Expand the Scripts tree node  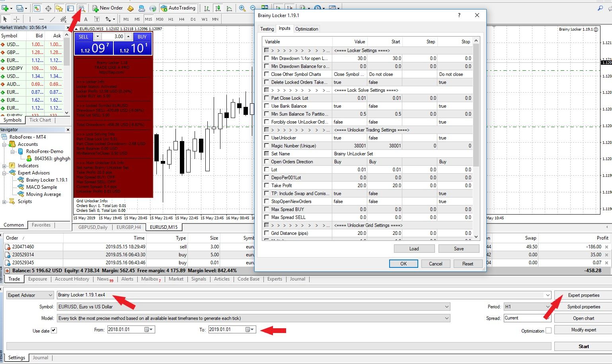[4, 202]
